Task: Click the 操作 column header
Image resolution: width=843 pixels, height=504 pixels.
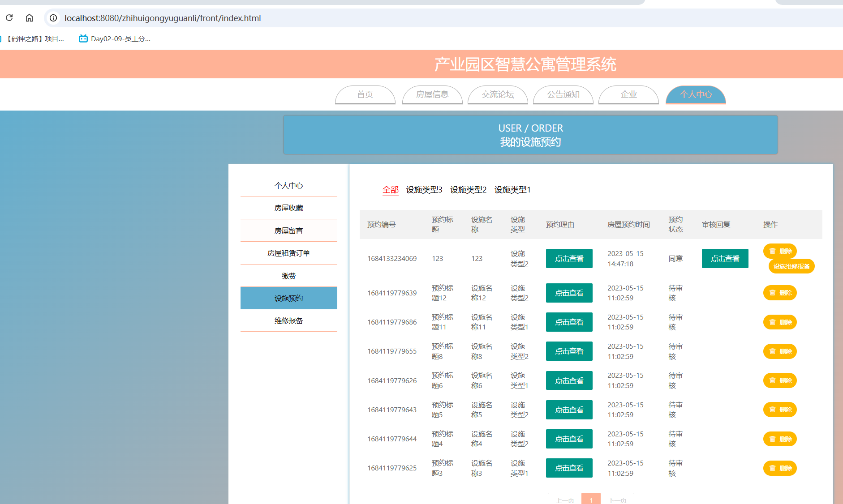Action: point(770,225)
